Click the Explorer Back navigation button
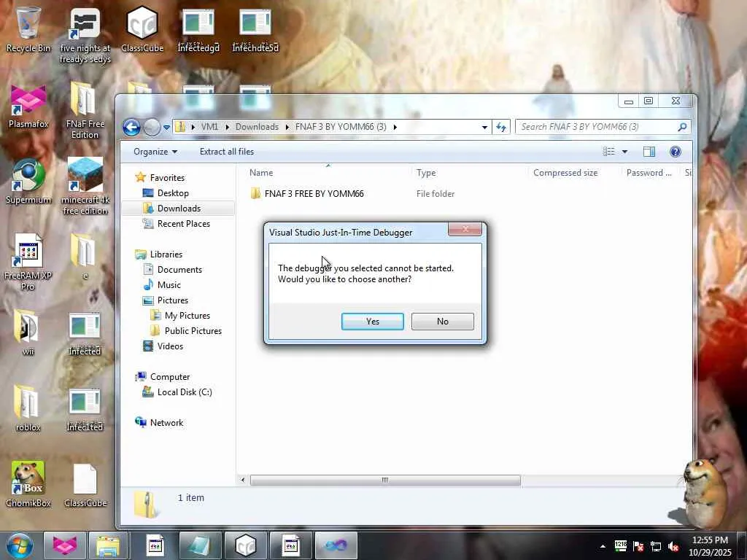 (131, 127)
